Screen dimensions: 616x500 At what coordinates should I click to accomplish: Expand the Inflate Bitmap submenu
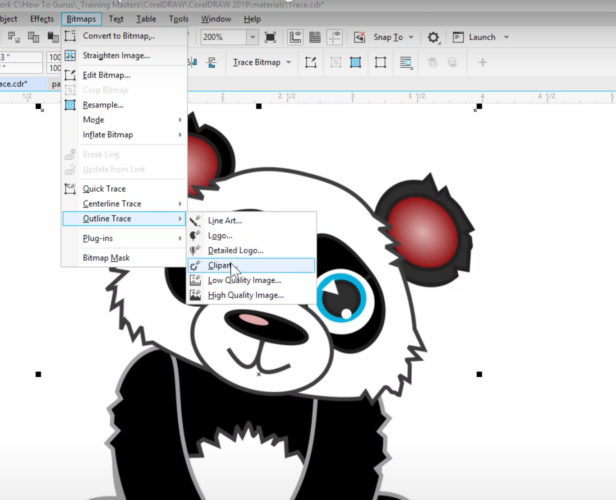click(124, 135)
